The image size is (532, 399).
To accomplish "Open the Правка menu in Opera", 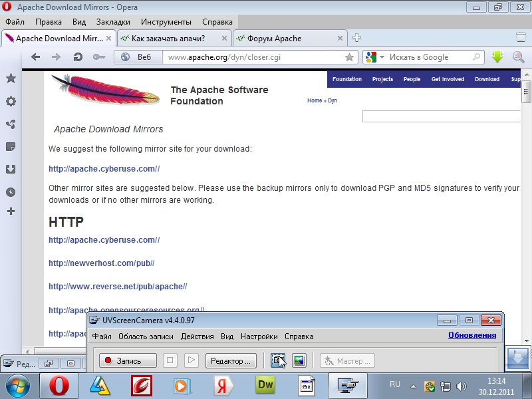I will click(x=49, y=22).
